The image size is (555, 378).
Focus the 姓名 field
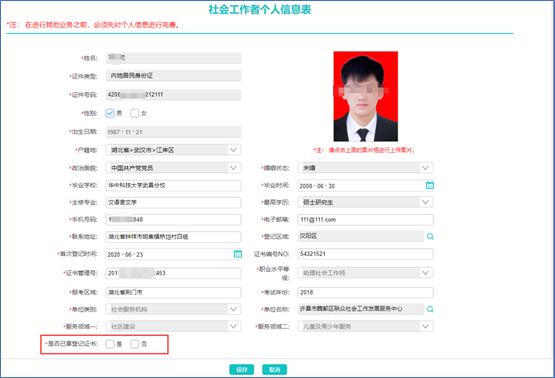[173, 58]
